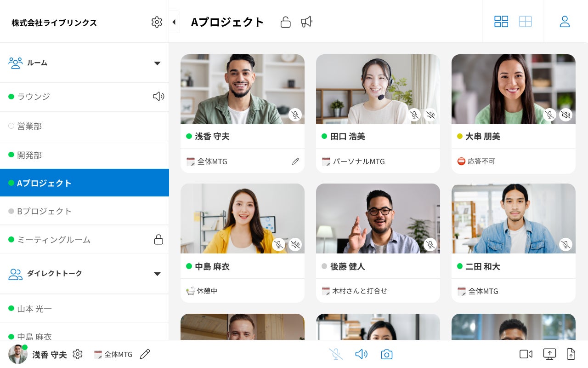Screen dimensions: 588x368
Task: Click the name 大串 朋美 on her card
Action: tap(483, 137)
